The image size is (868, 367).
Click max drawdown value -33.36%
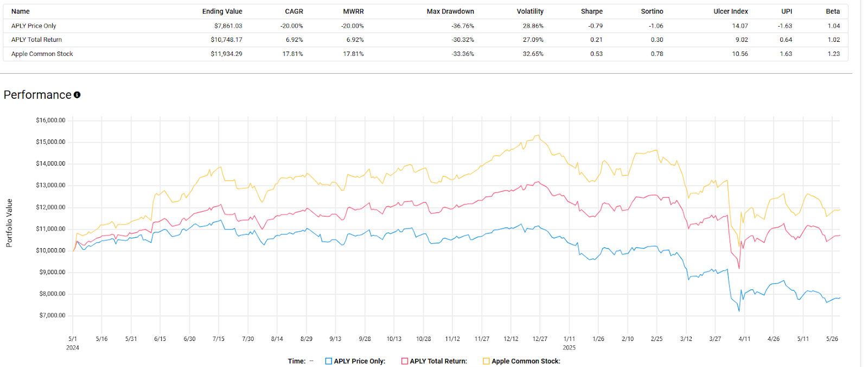[x=463, y=54]
